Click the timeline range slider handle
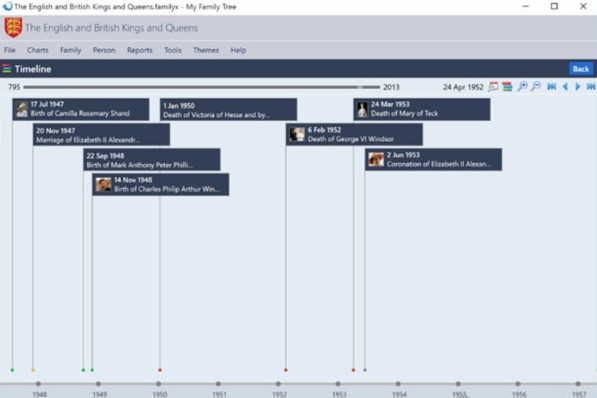The image size is (597, 398). [360, 87]
